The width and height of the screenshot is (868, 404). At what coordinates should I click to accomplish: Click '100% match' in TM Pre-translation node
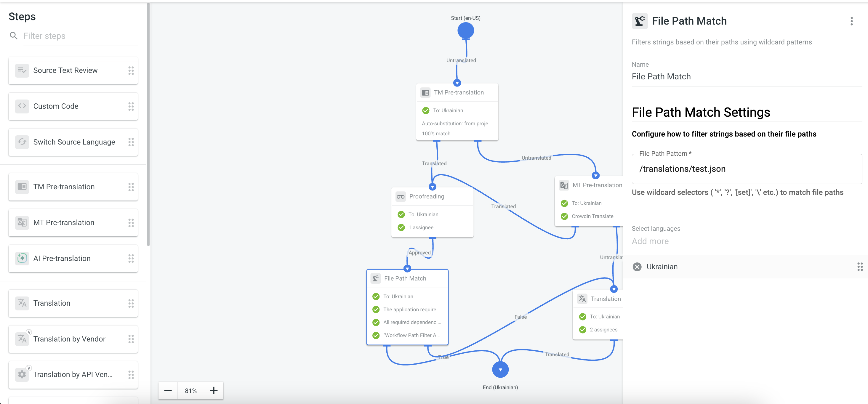pos(436,133)
